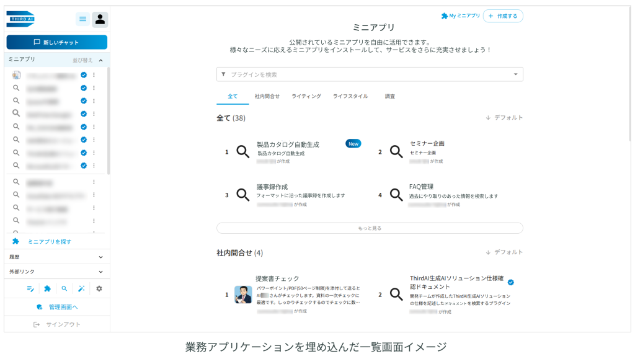The width and height of the screenshot is (635, 364).
Task: Open the user profile avatar icon
Action: tap(100, 19)
